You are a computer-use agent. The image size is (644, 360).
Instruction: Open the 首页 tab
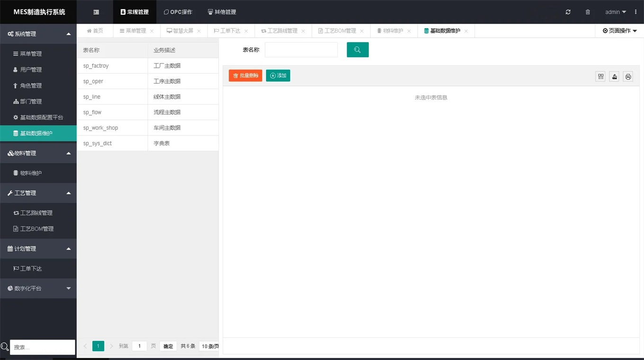[95, 31]
